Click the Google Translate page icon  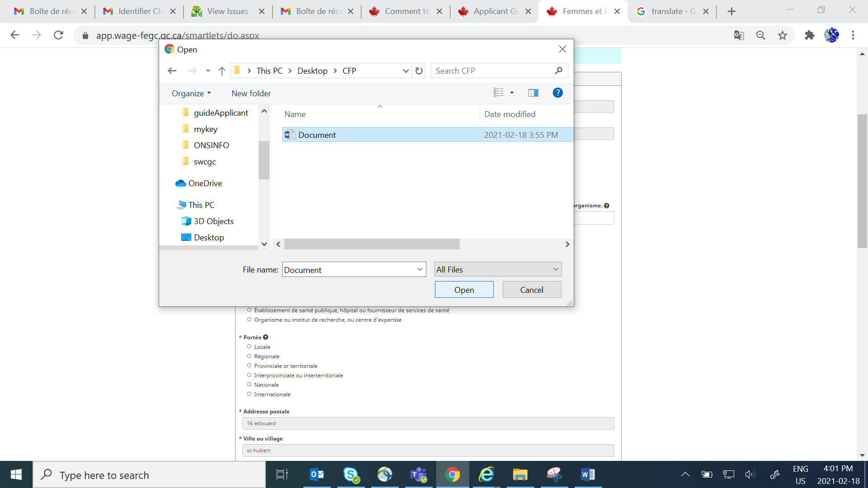pos(739,35)
